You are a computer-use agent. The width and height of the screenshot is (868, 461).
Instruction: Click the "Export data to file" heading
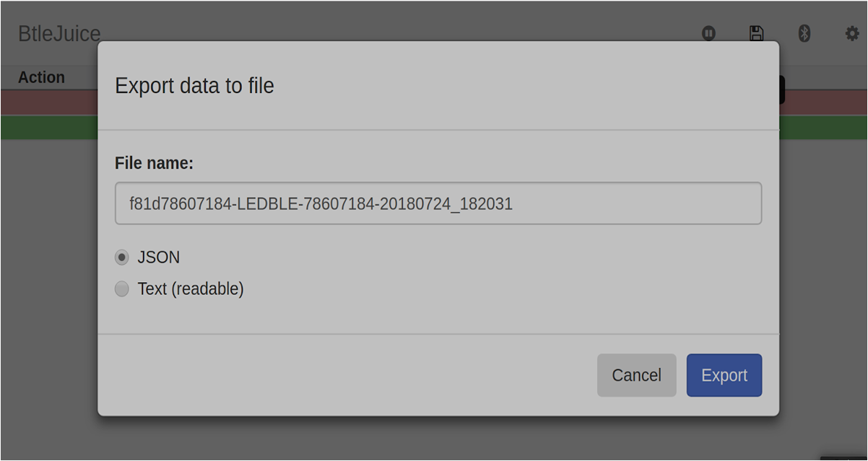(x=194, y=86)
